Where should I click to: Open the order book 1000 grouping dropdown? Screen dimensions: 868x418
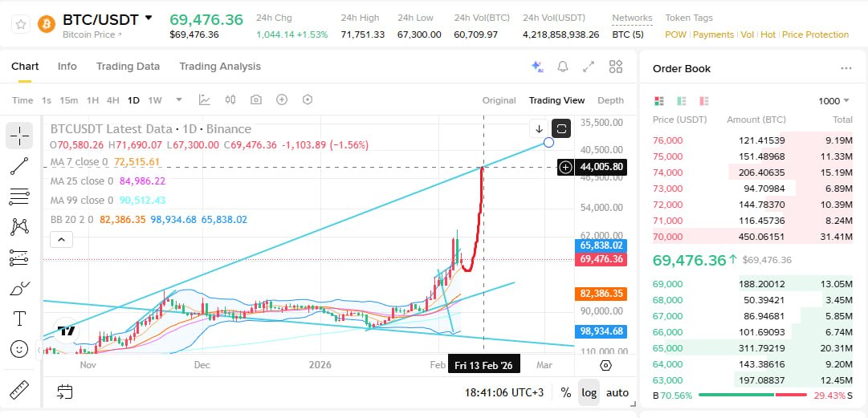(x=833, y=100)
